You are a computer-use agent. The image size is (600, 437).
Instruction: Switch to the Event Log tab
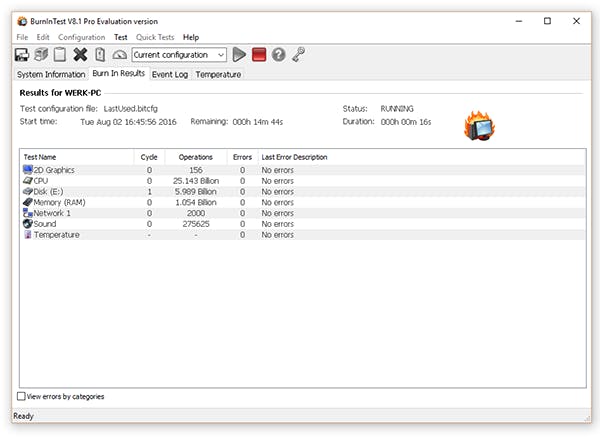[170, 74]
